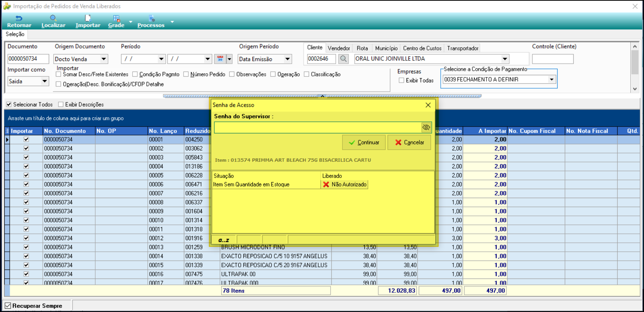Uncheck Selecionar Todos checkbox
The image size is (644, 312).
click(9, 105)
